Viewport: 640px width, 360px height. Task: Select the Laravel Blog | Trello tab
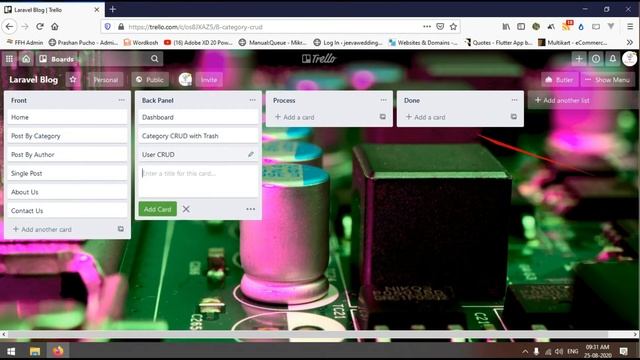(x=52, y=9)
